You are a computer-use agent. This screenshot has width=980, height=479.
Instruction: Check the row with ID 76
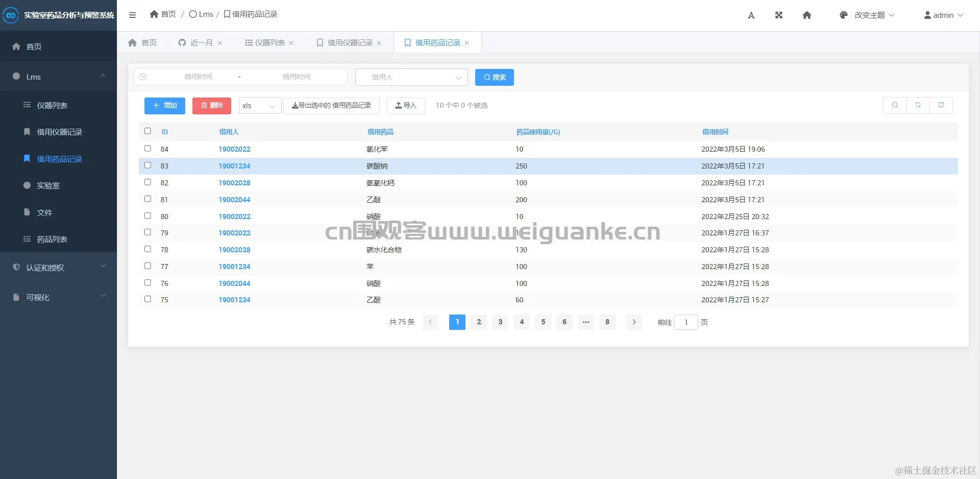click(148, 283)
